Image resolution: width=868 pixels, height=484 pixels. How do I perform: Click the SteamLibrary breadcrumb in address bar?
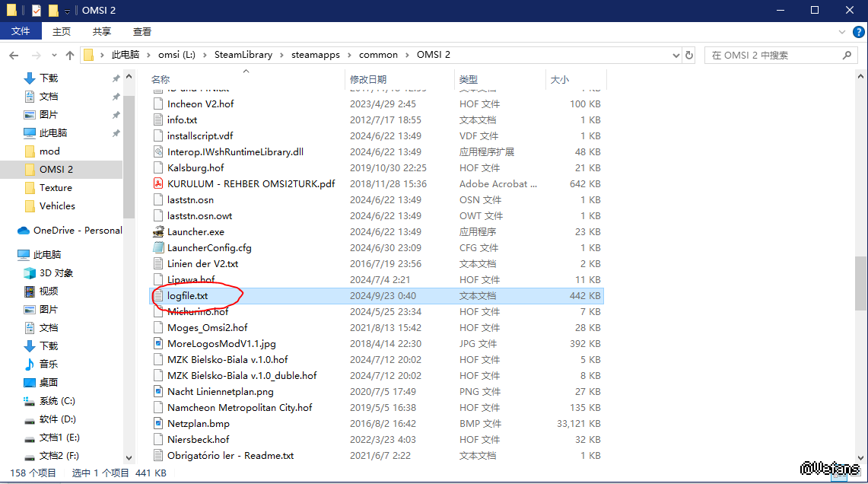pyautogui.click(x=239, y=55)
